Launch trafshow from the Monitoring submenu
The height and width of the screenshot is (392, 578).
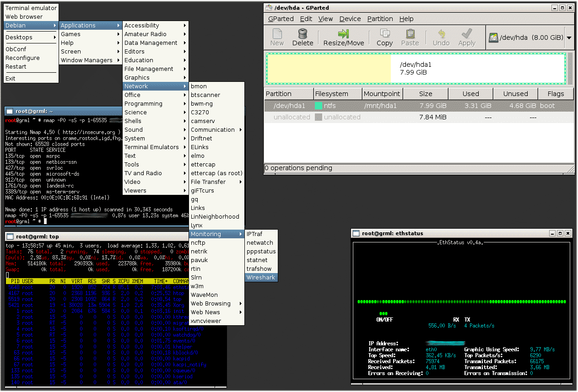tap(261, 269)
